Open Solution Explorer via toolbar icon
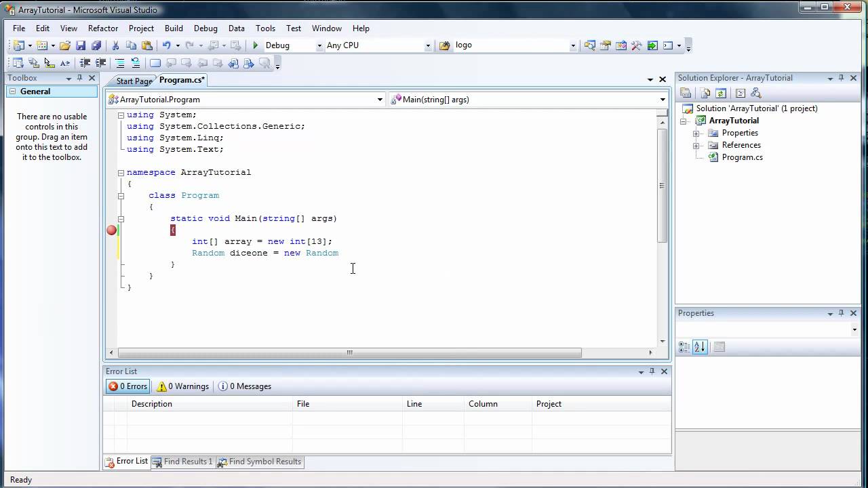The image size is (868, 488). [590, 45]
